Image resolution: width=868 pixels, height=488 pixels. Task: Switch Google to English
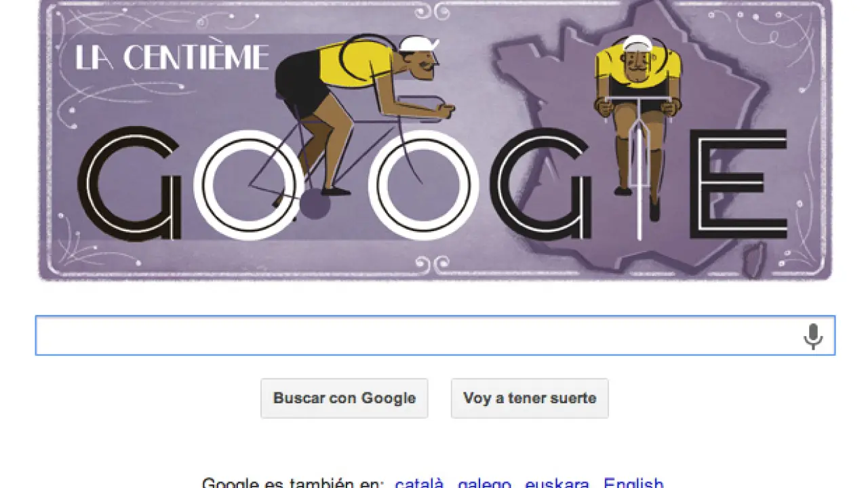tap(633, 483)
